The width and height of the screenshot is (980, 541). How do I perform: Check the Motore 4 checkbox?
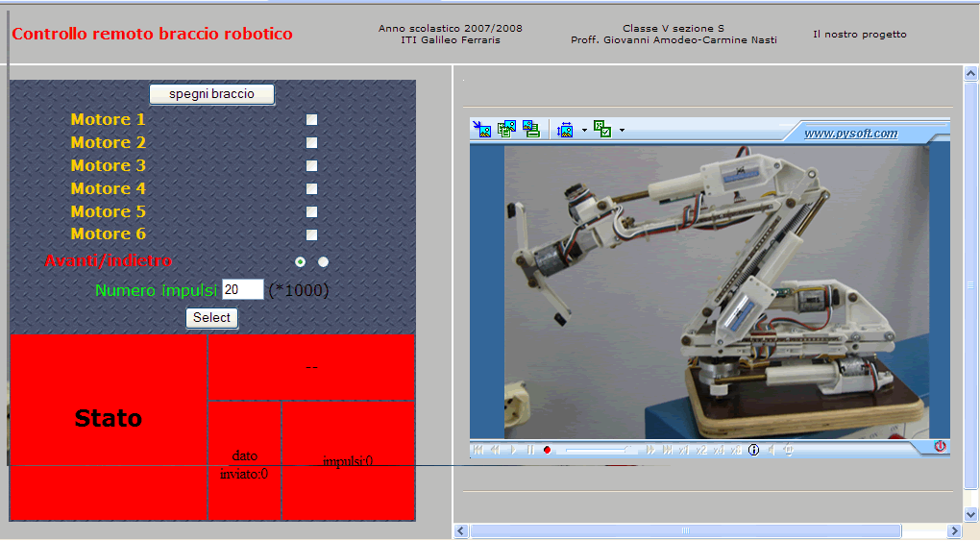pyautogui.click(x=311, y=189)
